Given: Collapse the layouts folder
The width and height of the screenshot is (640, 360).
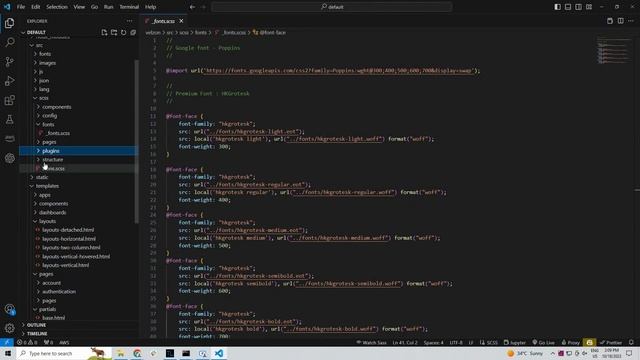Looking at the screenshot, I should (47, 221).
